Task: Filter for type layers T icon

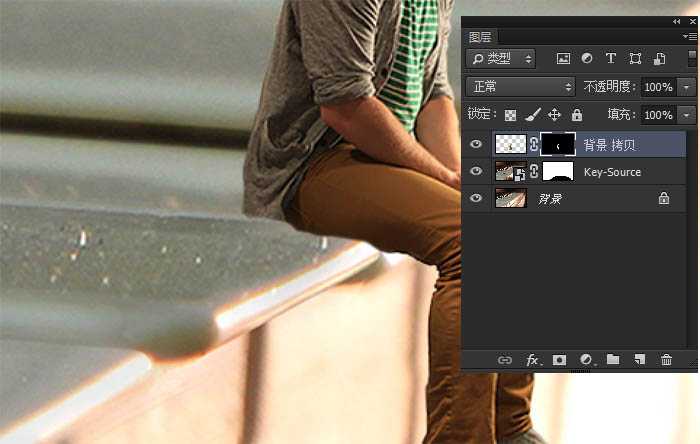Action: [611, 58]
